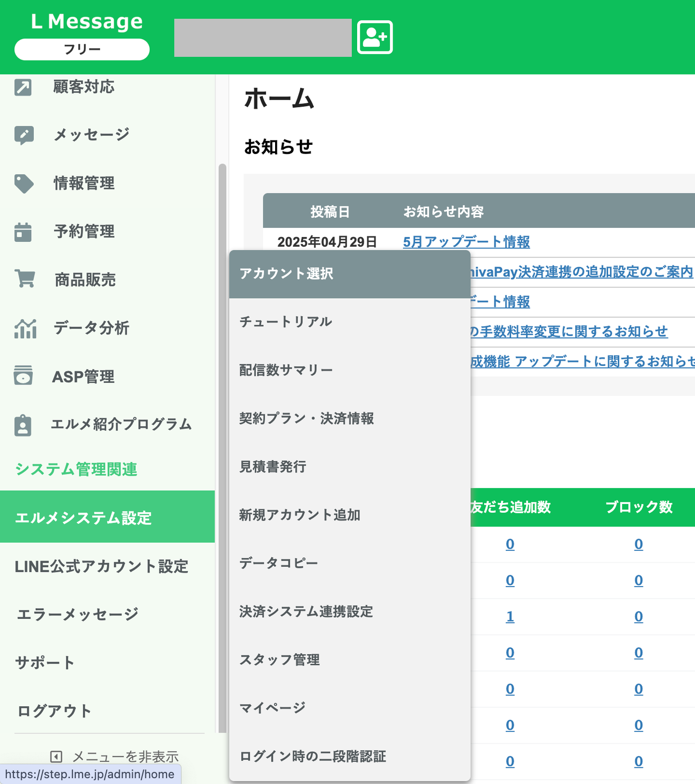Click the システム管理関連 section label

pyautogui.click(x=76, y=469)
